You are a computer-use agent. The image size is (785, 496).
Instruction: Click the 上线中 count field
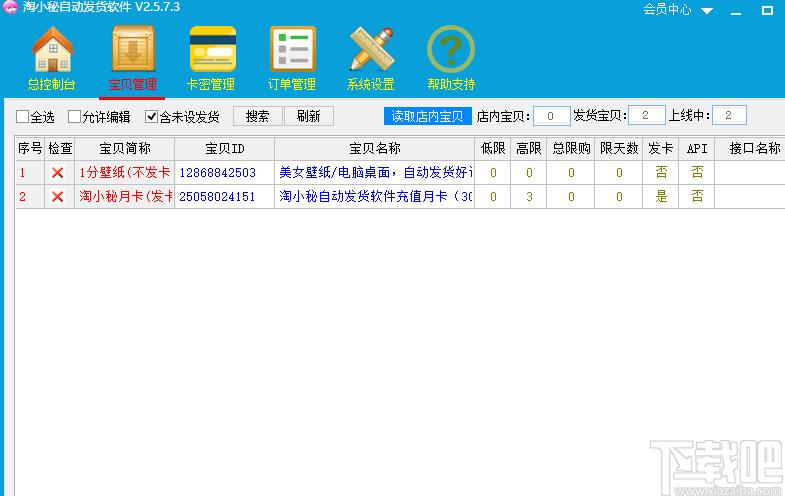click(x=729, y=116)
